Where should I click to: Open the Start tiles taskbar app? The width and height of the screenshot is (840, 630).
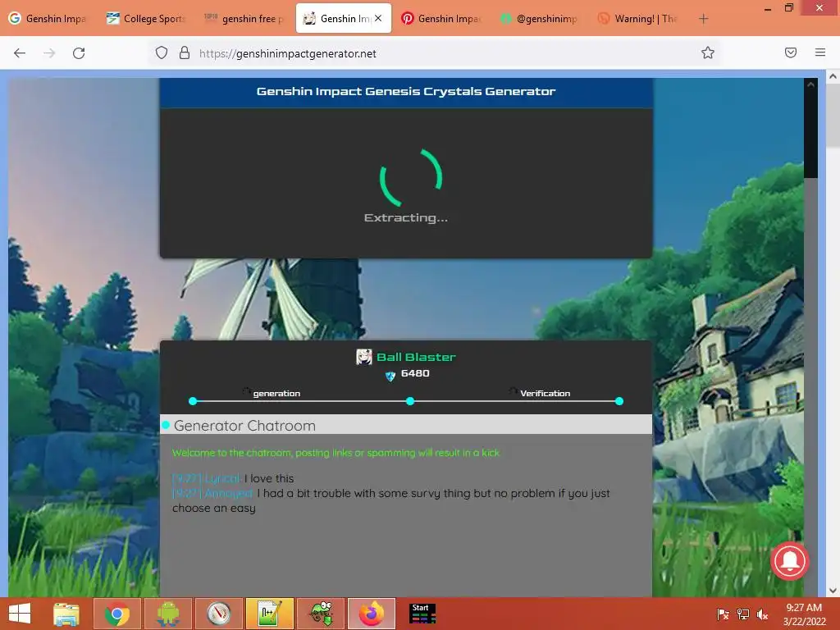click(x=422, y=614)
